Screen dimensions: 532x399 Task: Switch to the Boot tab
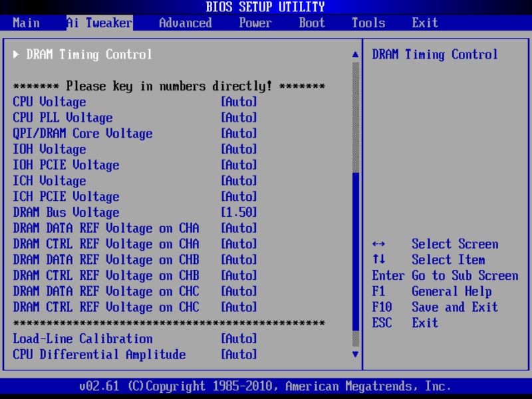(x=311, y=23)
